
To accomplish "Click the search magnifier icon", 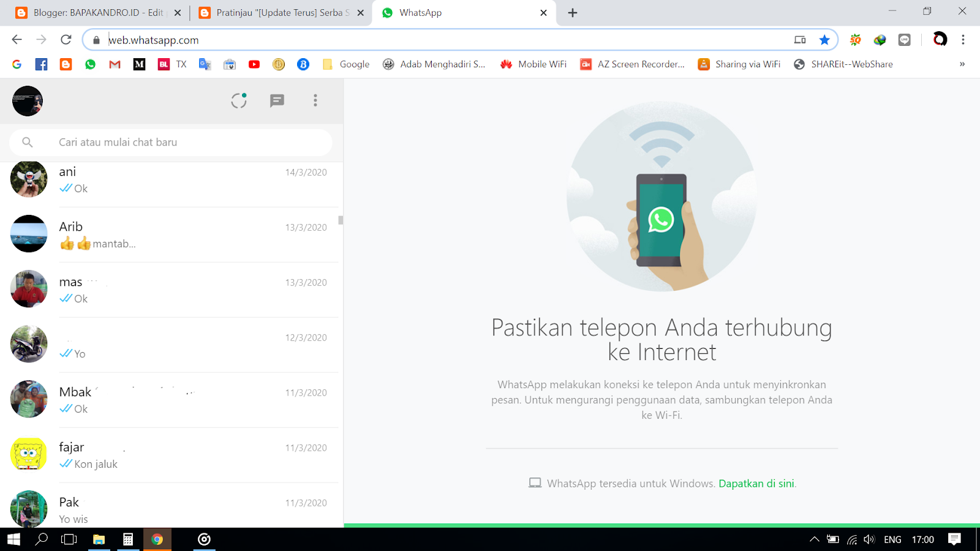I will 27,142.
